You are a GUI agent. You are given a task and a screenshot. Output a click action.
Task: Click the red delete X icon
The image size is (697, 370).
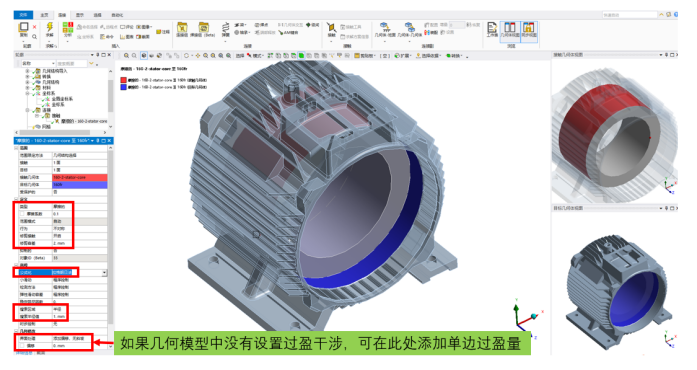click(x=34, y=27)
